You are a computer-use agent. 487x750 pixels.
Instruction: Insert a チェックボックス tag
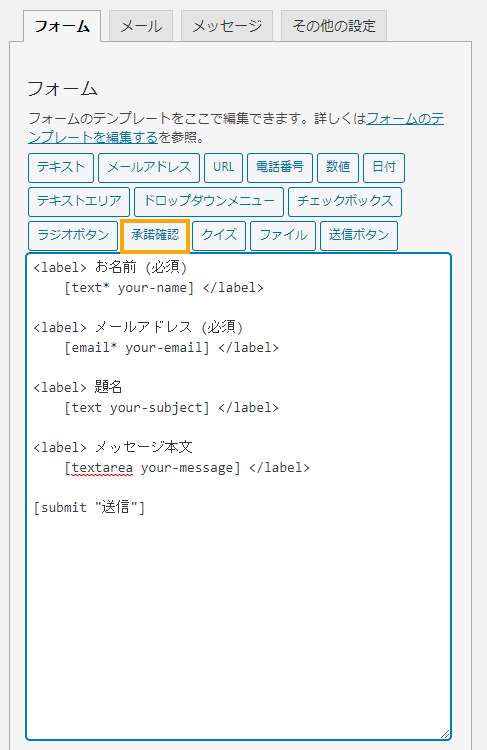(345, 202)
